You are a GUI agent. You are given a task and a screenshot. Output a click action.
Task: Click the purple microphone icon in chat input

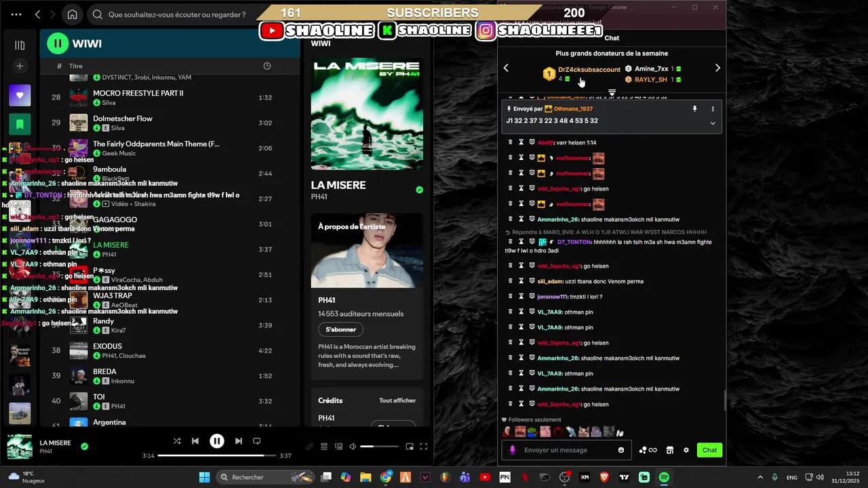pos(513,450)
